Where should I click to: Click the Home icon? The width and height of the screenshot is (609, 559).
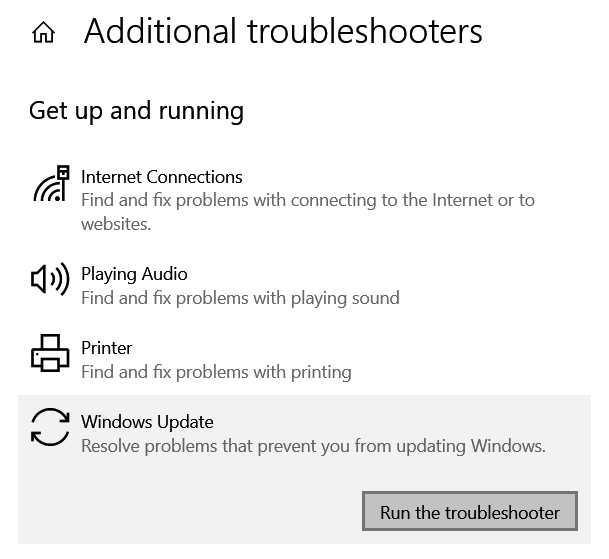point(43,33)
